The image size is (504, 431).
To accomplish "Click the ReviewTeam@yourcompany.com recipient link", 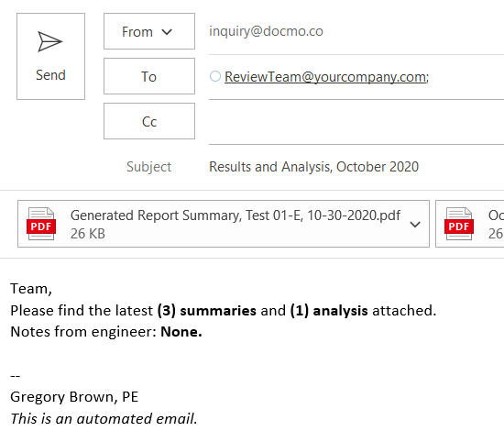I will pos(326,77).
